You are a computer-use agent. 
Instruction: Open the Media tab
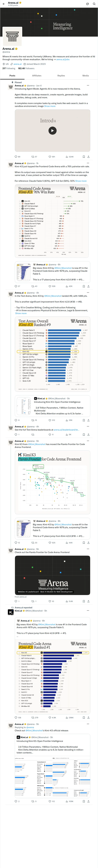[x=86, y=76]
